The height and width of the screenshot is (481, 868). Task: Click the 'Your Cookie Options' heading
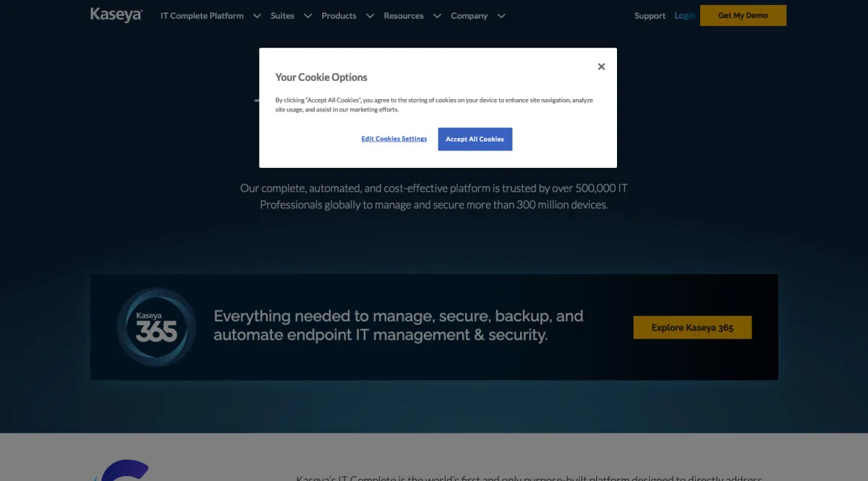[321, 77]
